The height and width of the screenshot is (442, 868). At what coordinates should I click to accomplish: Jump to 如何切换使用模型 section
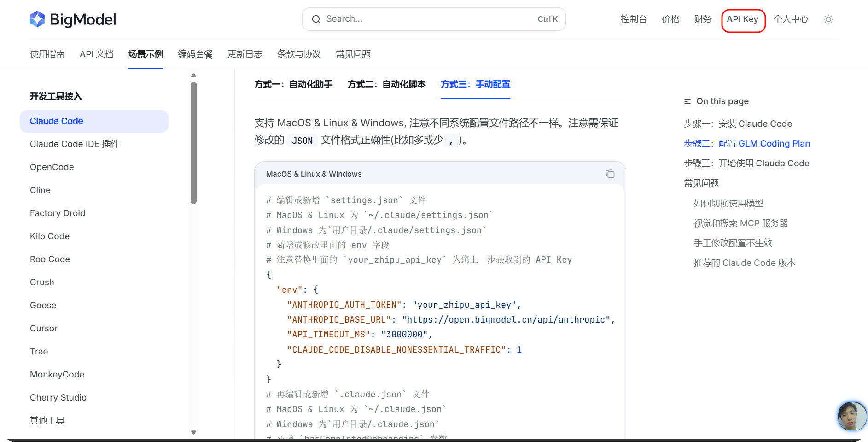728,203
